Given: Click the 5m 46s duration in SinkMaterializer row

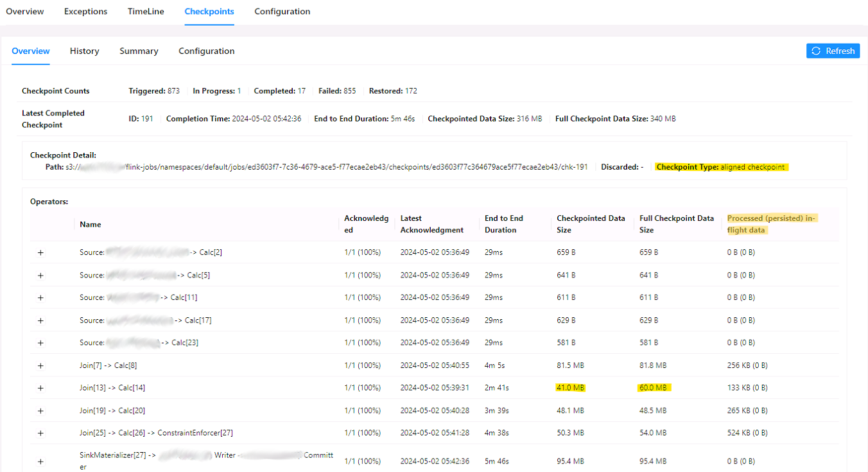Looking at the screenshot, I should pyautogui.click(x=497, y=461).
